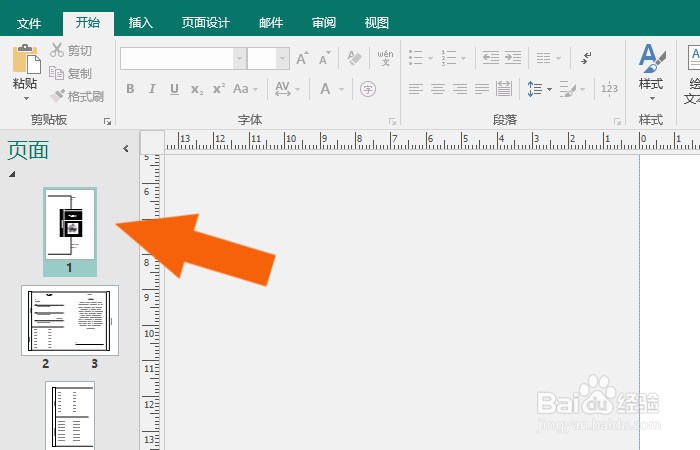700x450 pixels.
Task: Toggle Align Right paragraph
Action: coord(460,89)
